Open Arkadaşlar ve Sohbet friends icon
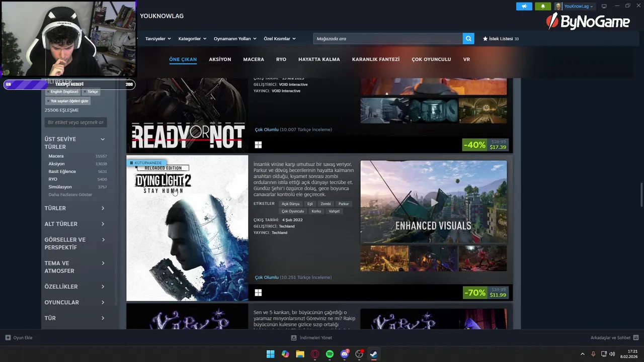Viewport: 644px width, 362px height. (636, 338)
